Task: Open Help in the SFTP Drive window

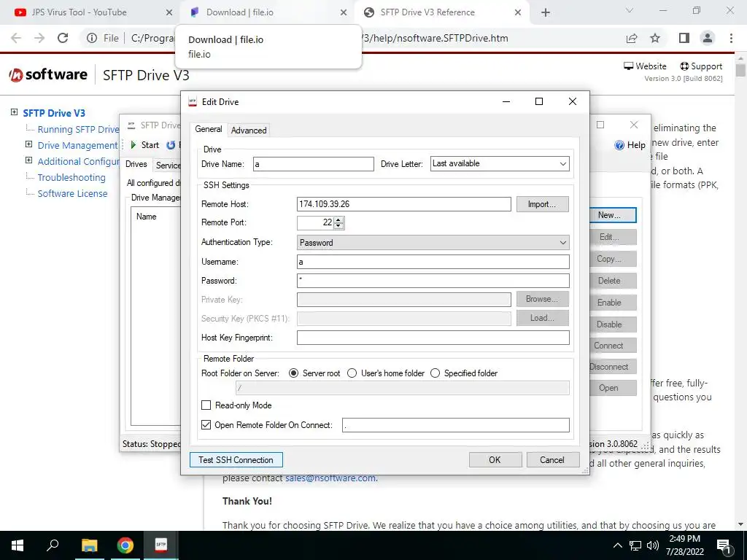Action: click(x=630, y=145)
